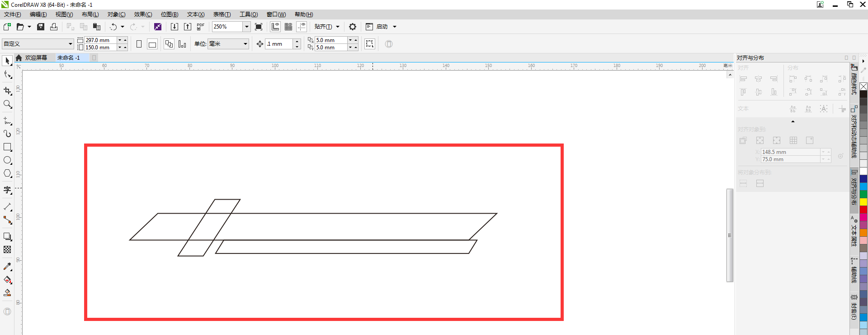Switch page to landscape orientation
868x335 pixels.
(x=152, y=44)
